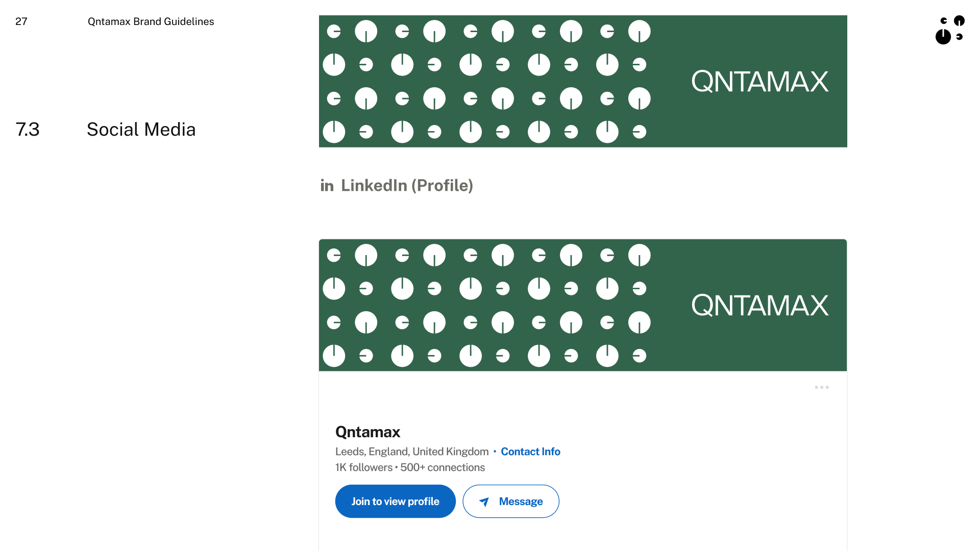This screenshot has height=551, width=980.
Task: Click the Qntamax logo mark top right
Action: click(x=950, y=30)
